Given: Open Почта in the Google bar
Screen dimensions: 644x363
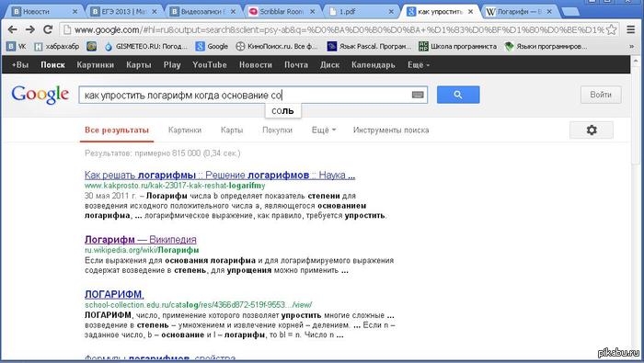Looking at the screenshot, I should [x=295, y=65].
